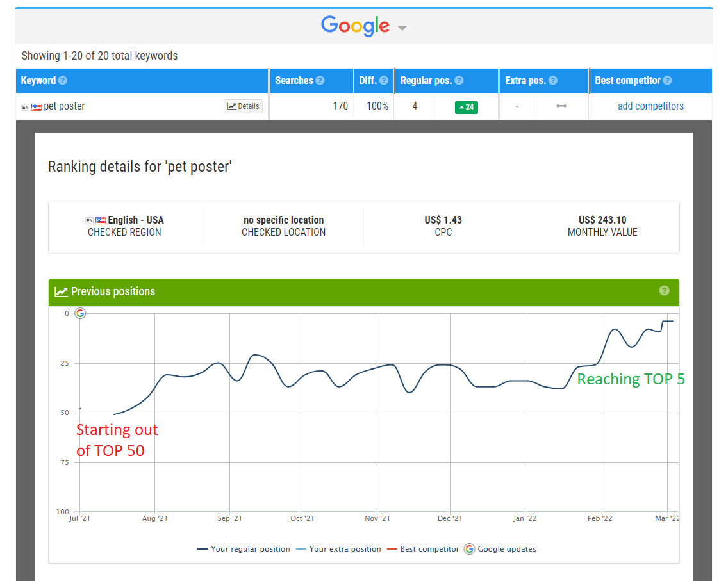Click the add competitors link
Image resolution: width=728 pixels, height=581 pixels.
point(650,106)
